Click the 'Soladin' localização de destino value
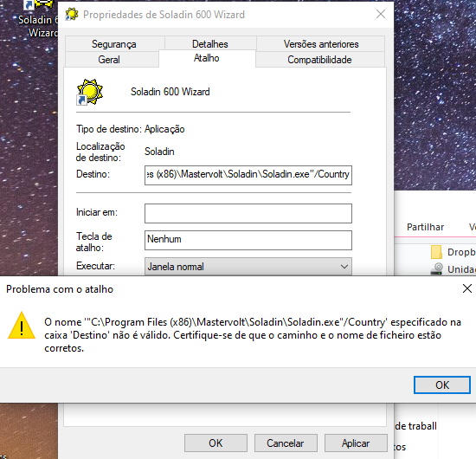 click(159, 152)
